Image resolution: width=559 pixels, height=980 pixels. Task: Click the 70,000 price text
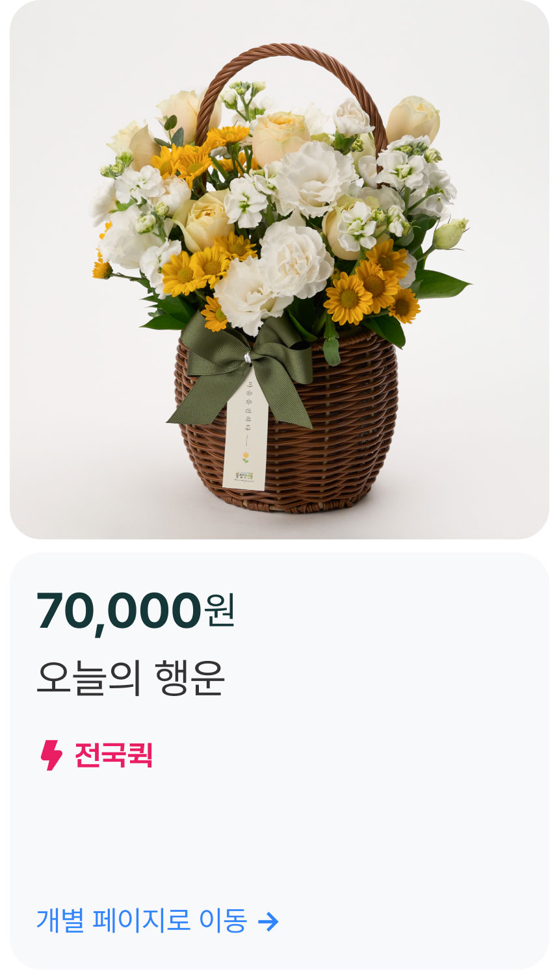pos(119,611)
